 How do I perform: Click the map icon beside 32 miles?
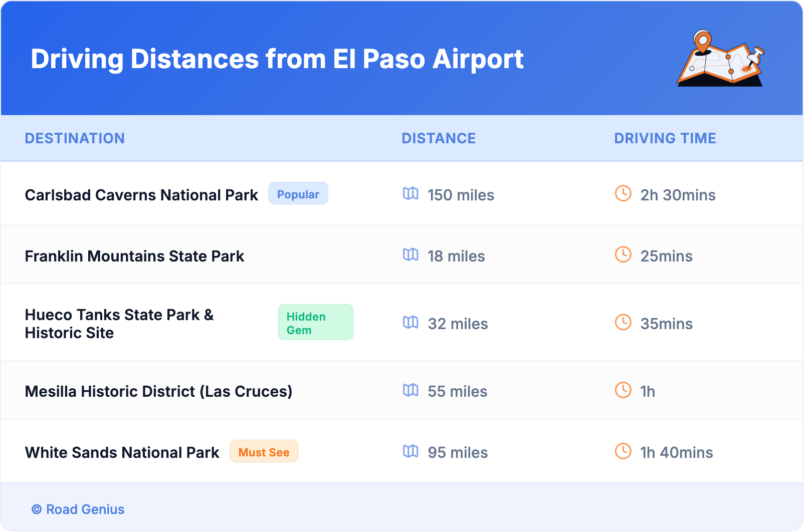click(x=411, y=322)
